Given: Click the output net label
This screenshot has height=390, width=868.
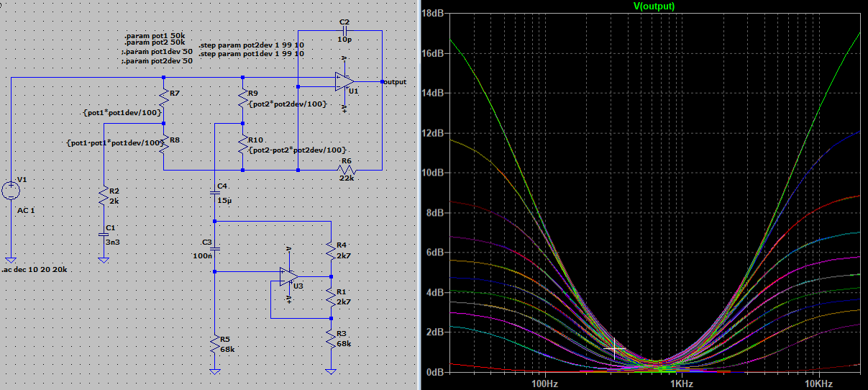Looking at the screenshot, I should pos(395,82).
